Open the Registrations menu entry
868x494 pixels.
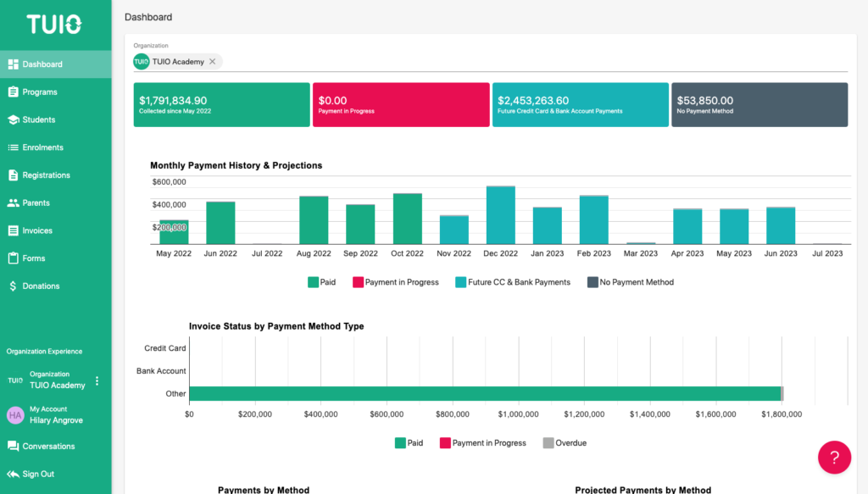coord(14,175)
